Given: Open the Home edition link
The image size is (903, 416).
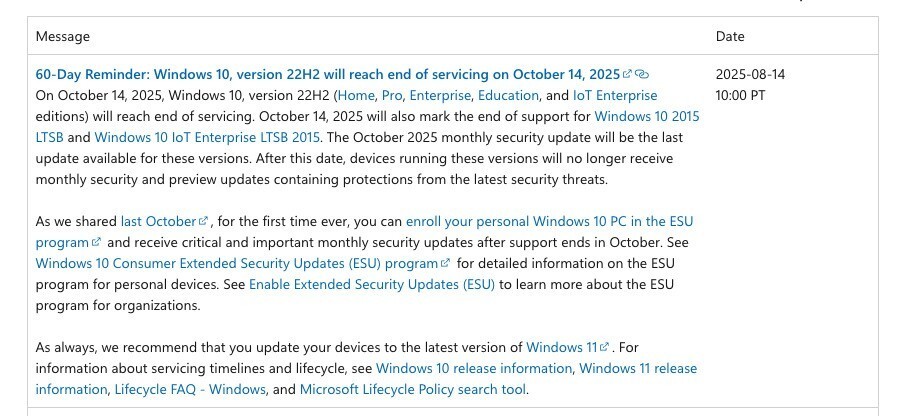Looking at the screenshot, I should [x=356, y=95].
